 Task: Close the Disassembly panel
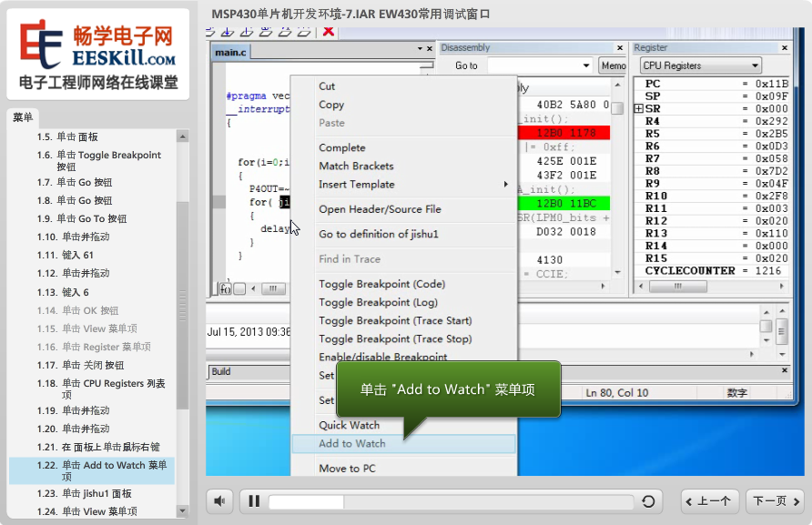[620, 47]
